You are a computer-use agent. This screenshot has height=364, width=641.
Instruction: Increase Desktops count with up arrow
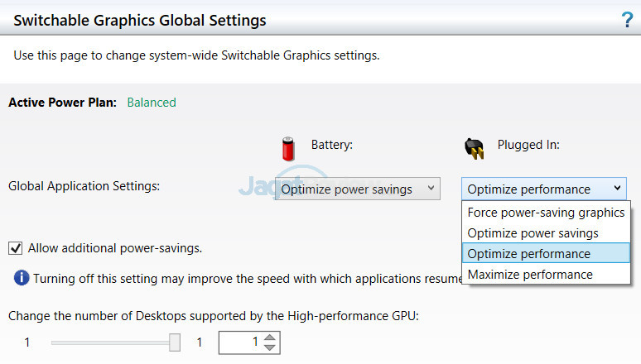[x=270, y=337]
